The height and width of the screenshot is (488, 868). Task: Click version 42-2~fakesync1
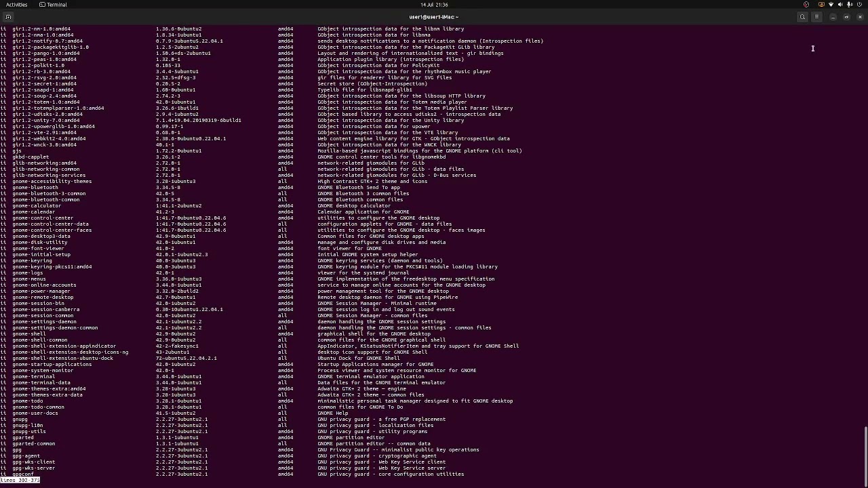[177, 346]
